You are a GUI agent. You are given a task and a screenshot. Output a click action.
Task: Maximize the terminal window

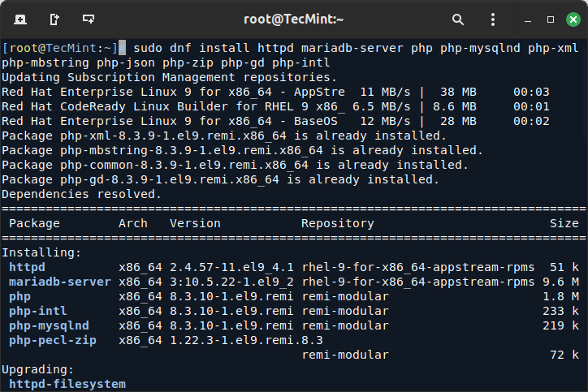[551, 19]
